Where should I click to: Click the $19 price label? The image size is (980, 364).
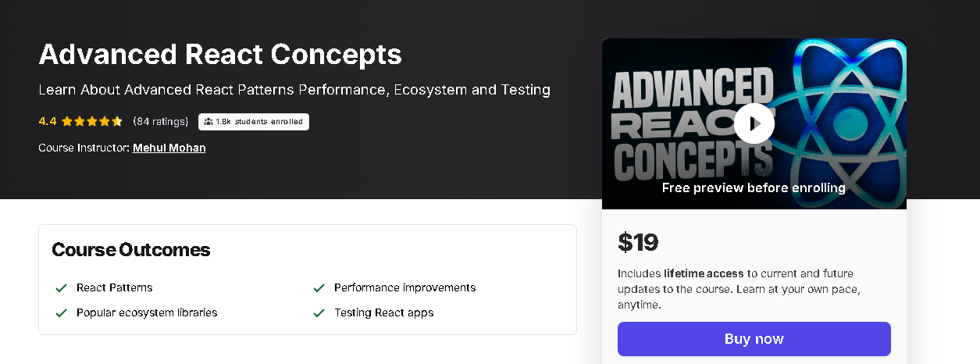click(638, 242)
